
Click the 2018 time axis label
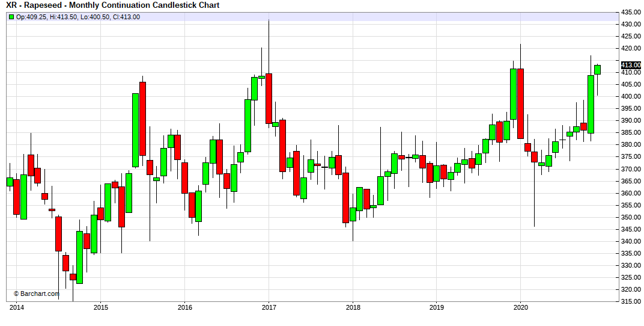coord(353,307)
